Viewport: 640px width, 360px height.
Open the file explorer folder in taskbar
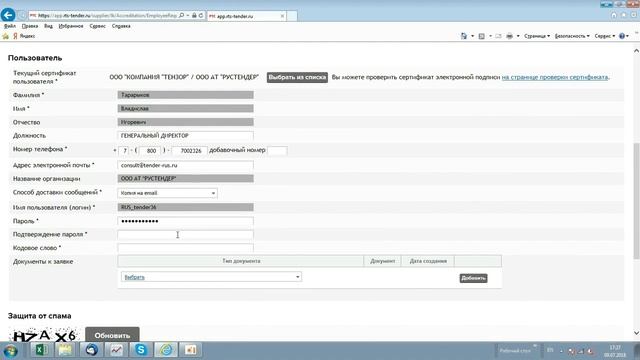[x=65, y=350]
